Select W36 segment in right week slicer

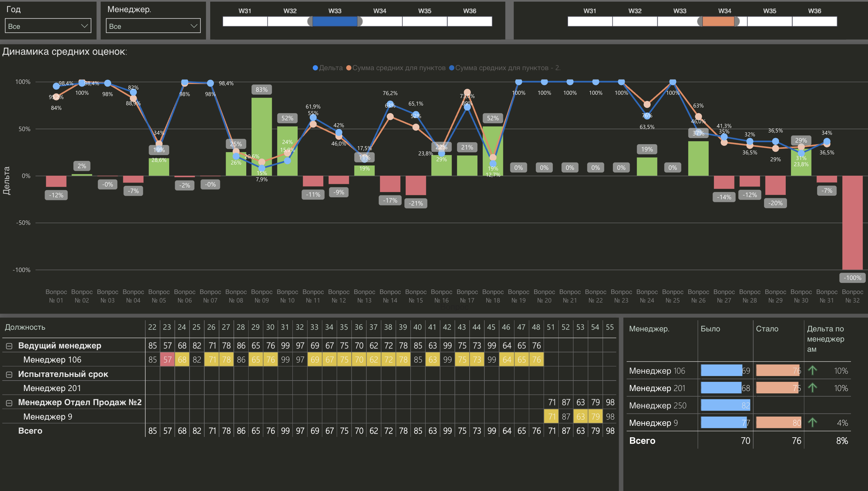click(x=814, y=22)
